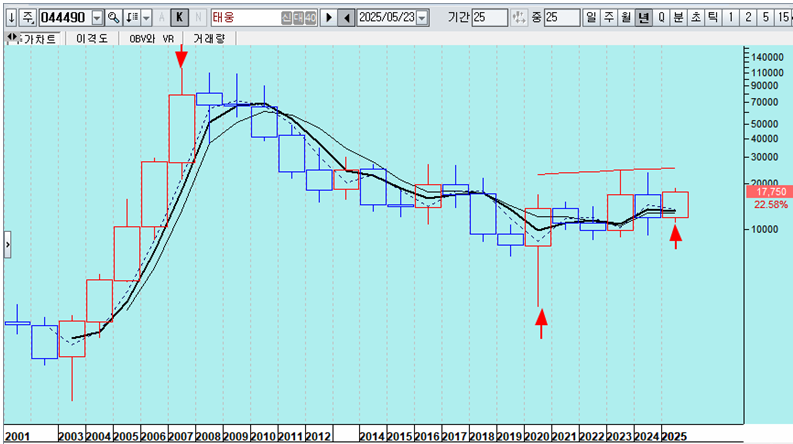Click the 2025 red candlestick body
Screen dimensions: 793x444
tap(675, 205)
